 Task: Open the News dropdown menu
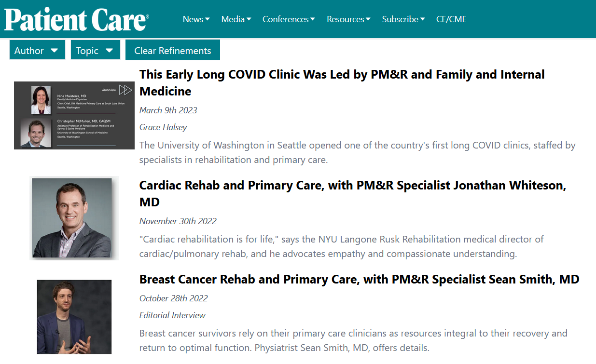[196, 19]
